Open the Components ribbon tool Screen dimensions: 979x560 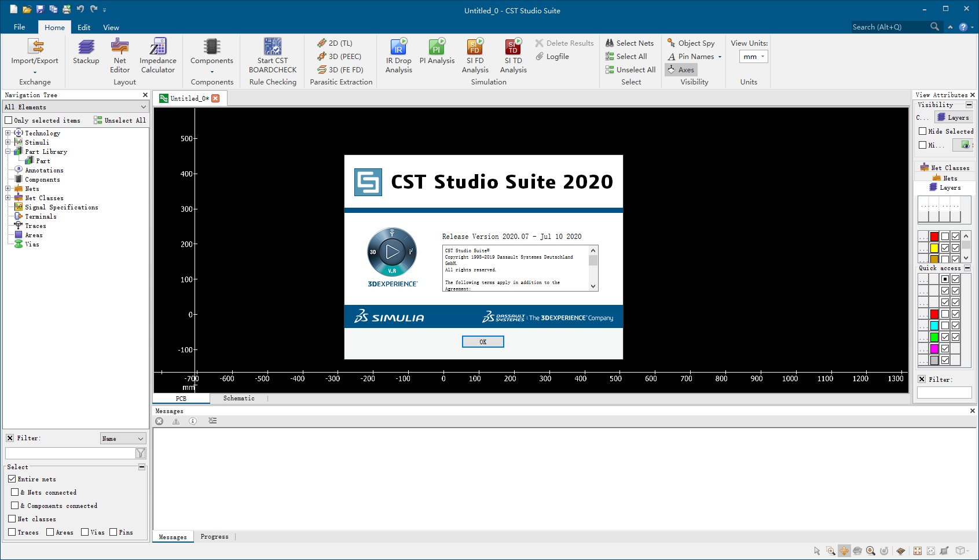(x=212, y=56)
